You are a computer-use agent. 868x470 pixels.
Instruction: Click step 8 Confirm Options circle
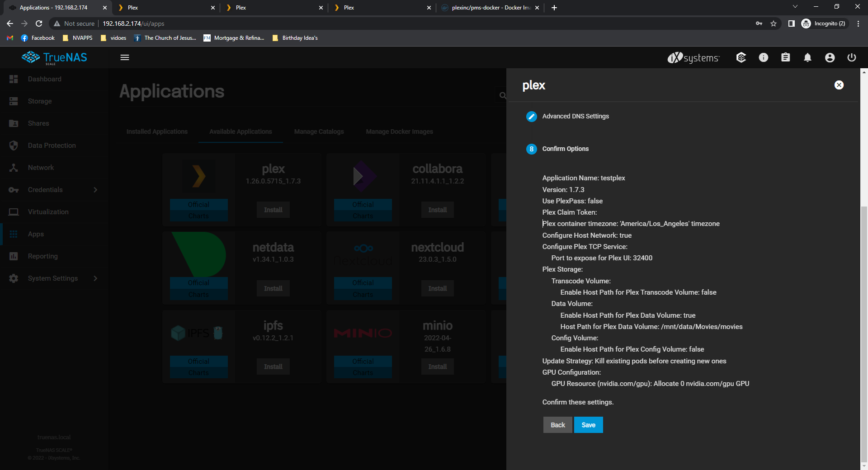(532, 149)
